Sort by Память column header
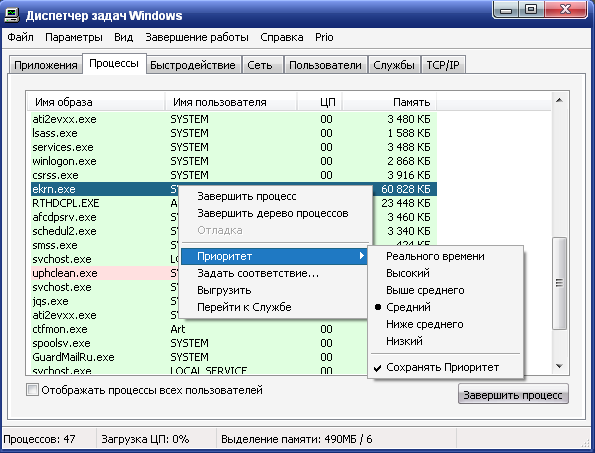Image resolution: width=595 pixels, height=453 pixels. [x=389, y=102]
